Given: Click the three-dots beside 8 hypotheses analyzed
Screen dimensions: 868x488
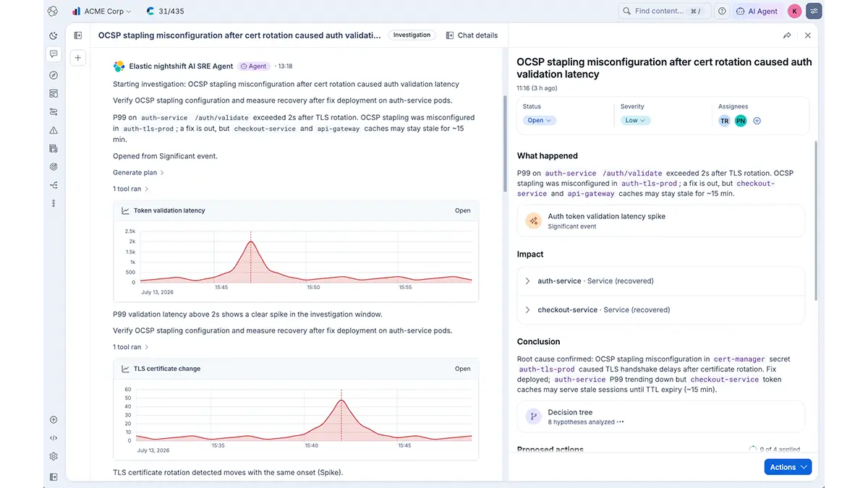Looking at the screenshot, I should tap(621, 422).
